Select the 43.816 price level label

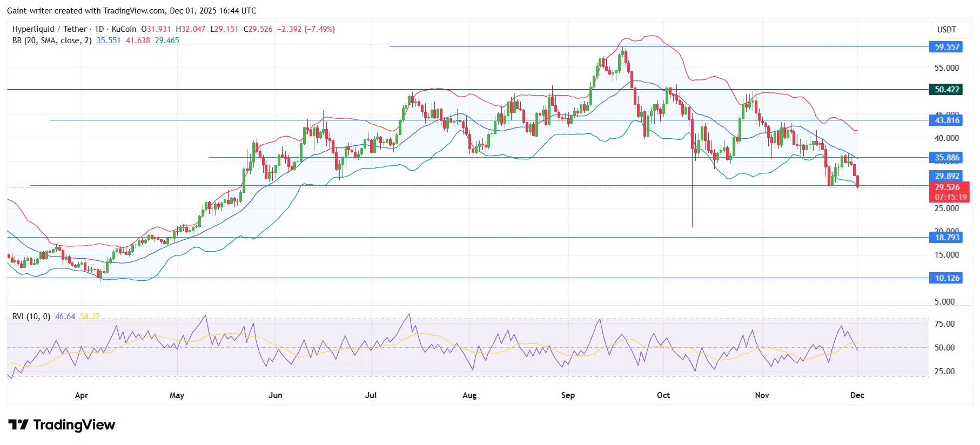tap(947, 120)
